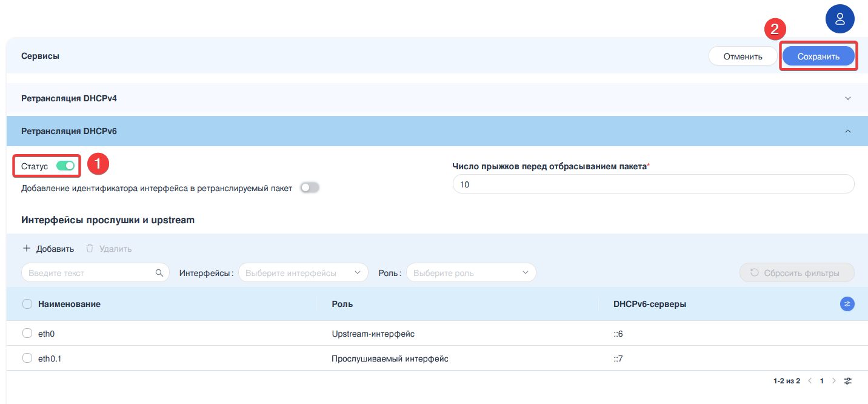Check the eth0.1 row checkbox
Screen dimensions: 868x404
point(27,359)
